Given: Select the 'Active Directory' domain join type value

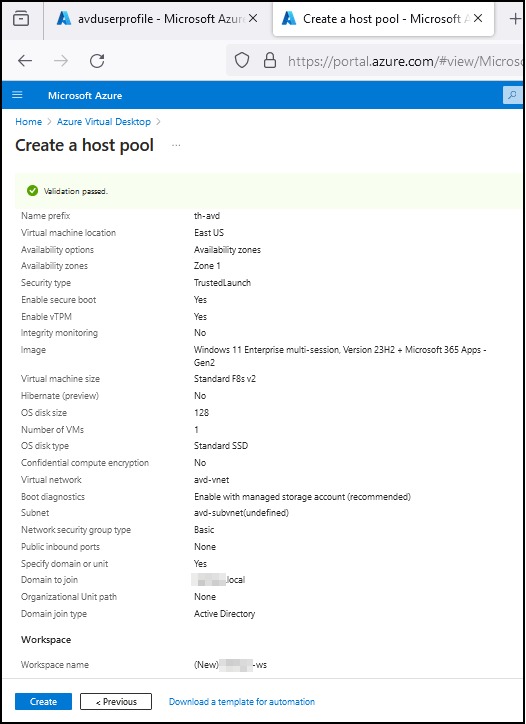Looking at the screenshot, I should pyautogui.click(x=224, y=614).
